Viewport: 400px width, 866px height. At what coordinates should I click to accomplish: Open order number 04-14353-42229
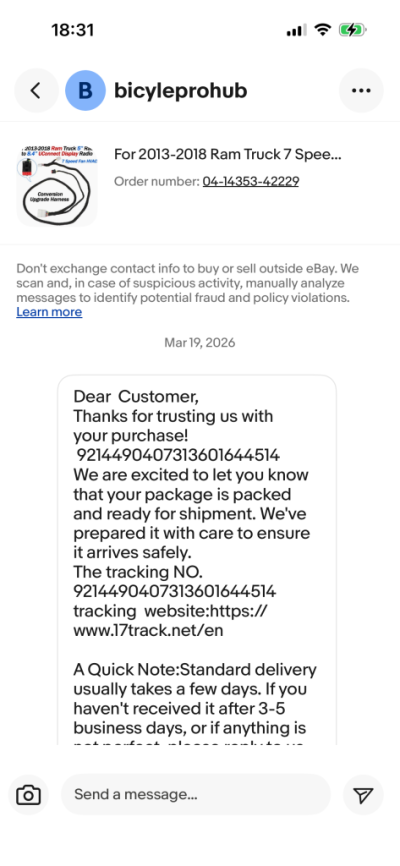coord(250,181)
